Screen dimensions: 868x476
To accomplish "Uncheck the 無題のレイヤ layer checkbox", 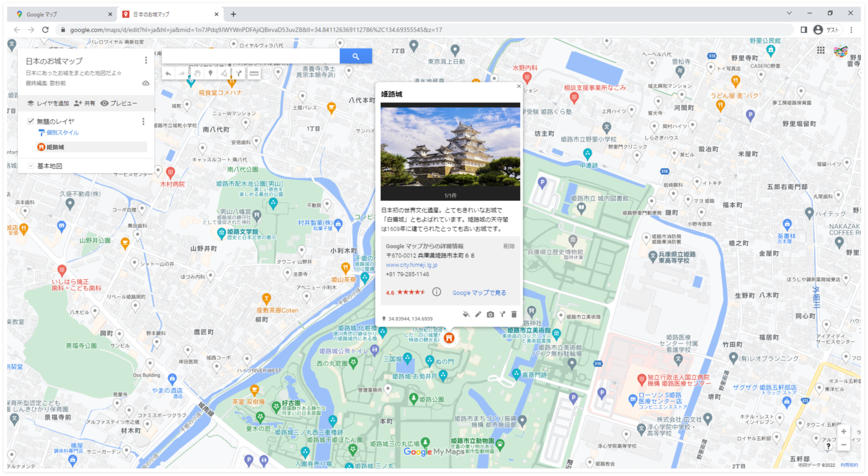I will [x=31, y=121].
